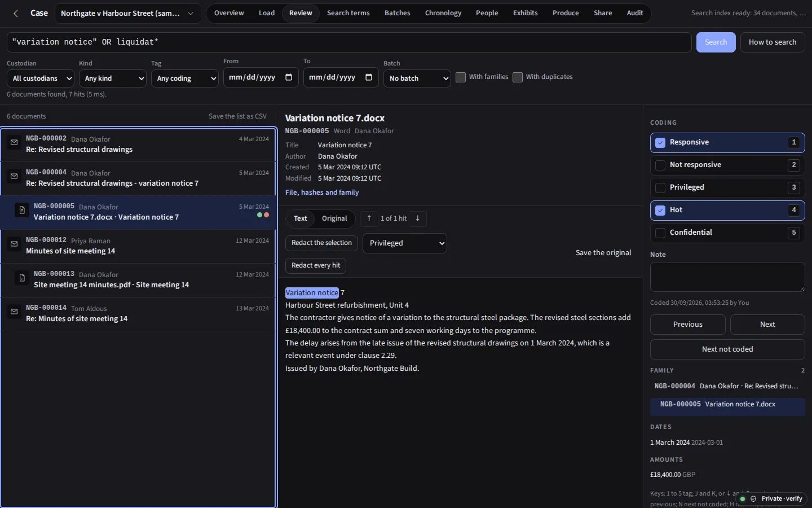Image resolution: width=812 pixels, height=508 pixels.
Task: Open calendar picker in To date field
Action: pyautogui.click(x=369, y=77)
